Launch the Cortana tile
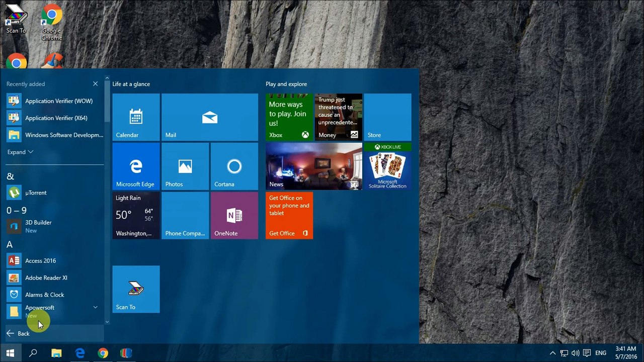The height and width of the screenshot is (362, 644). pyautogui.click(x=234, y=166)
